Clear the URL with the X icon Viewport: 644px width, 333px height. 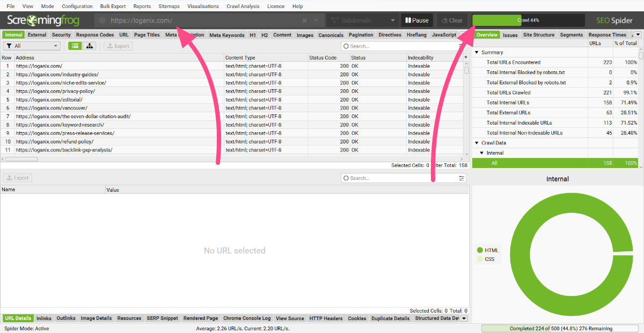pyautogui.click(x=304, y=20)
